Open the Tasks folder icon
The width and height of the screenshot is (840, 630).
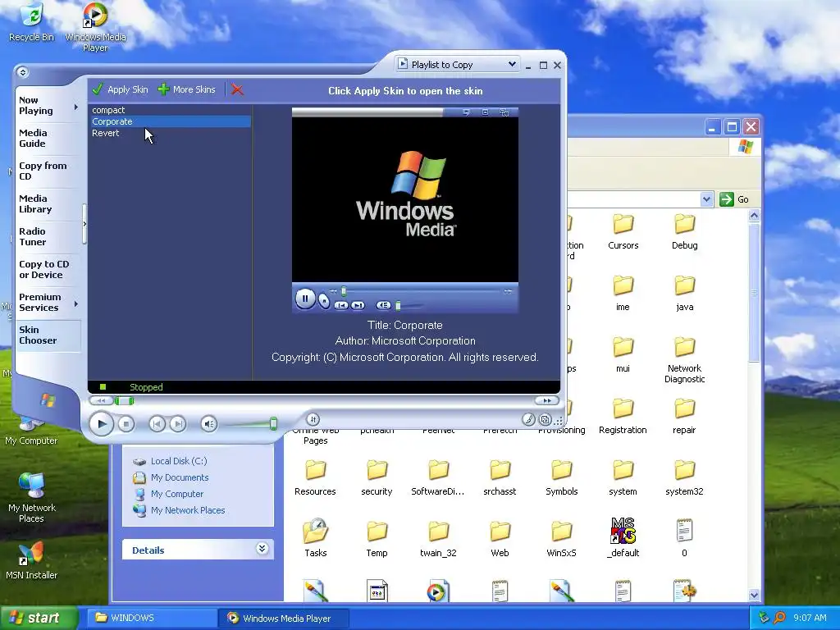316,532
